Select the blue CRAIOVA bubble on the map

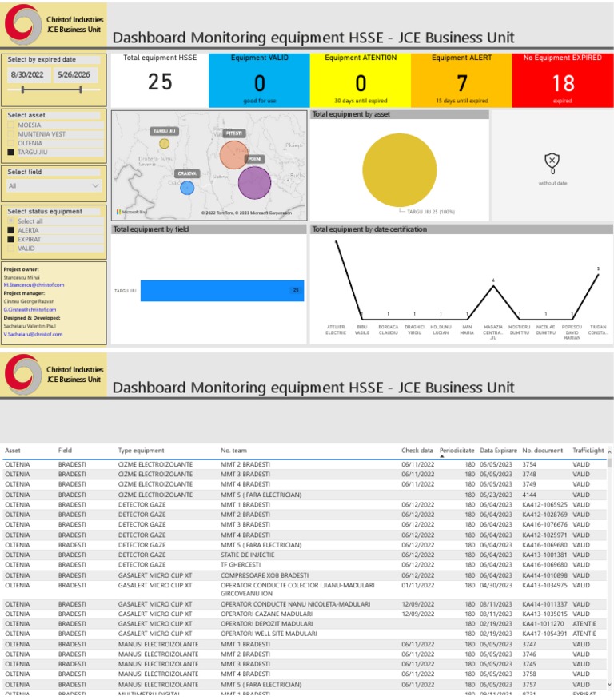187,188
